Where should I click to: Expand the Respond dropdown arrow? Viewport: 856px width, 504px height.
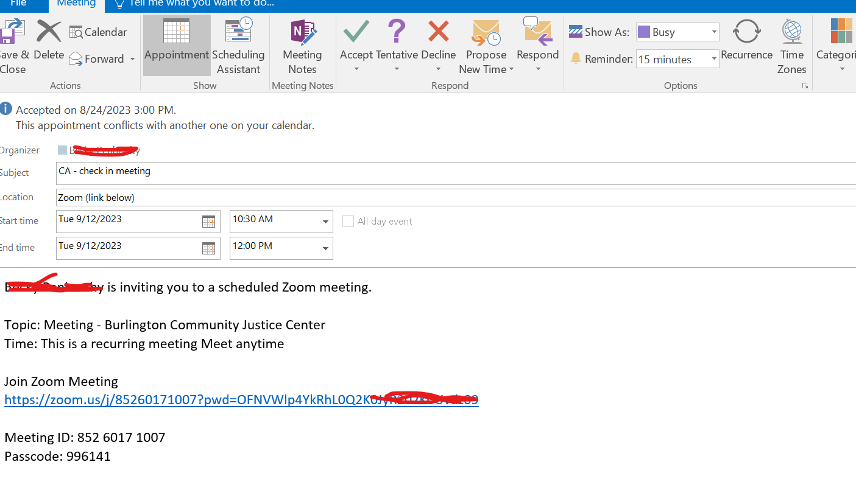537,69
